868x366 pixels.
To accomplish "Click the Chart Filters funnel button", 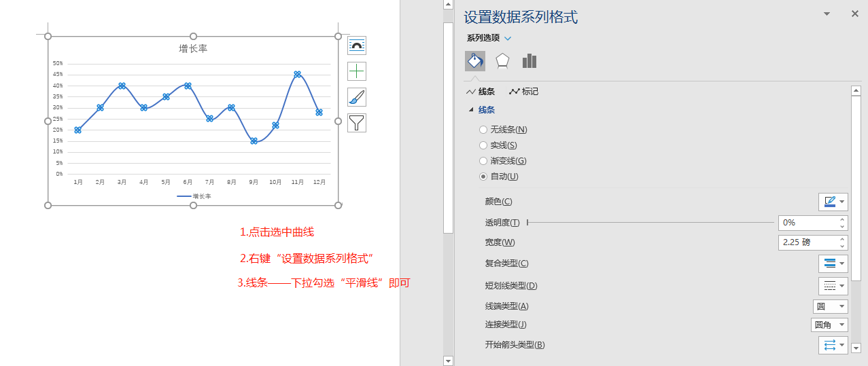I will click(x=357, y=123).
